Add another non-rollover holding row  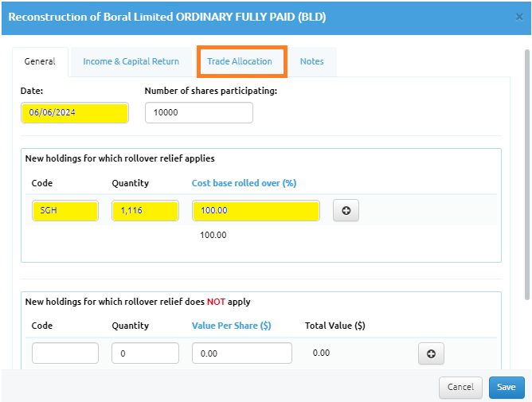pyautogui.click(x=430, y=353)
